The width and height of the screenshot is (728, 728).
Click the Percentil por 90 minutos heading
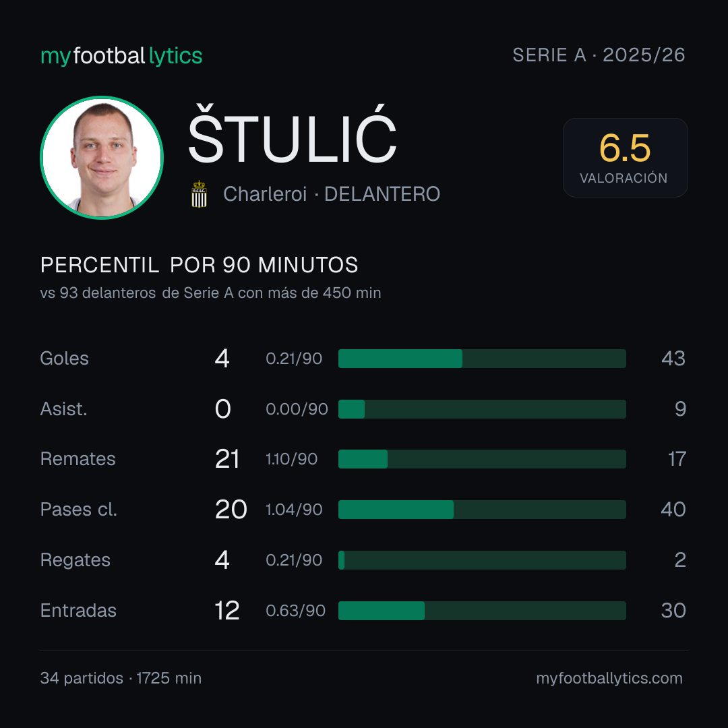[x=199, y=265]
